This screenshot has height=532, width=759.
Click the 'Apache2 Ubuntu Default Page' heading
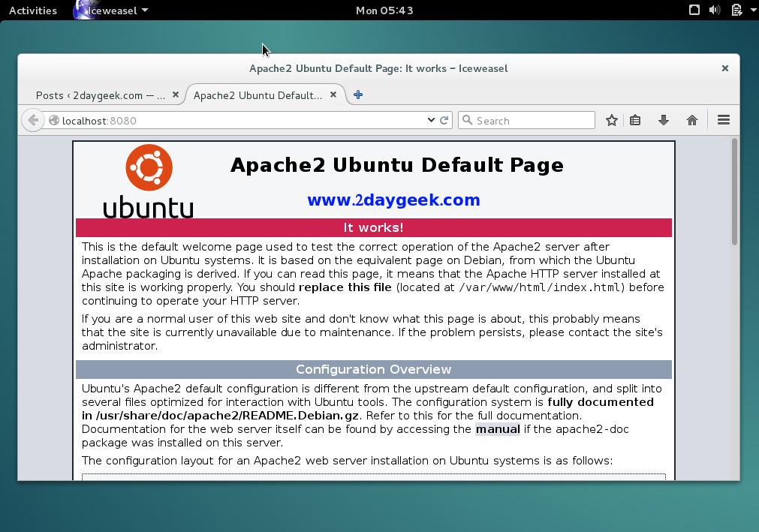[x=397, y=165]
